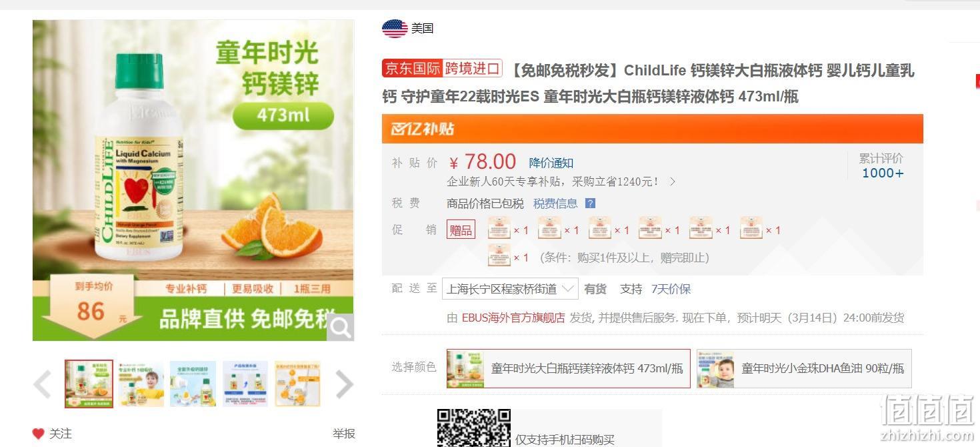The image size is (980, 447).
Task: Click the next thumbnail arrow
Action: click(x=344, y=384)
